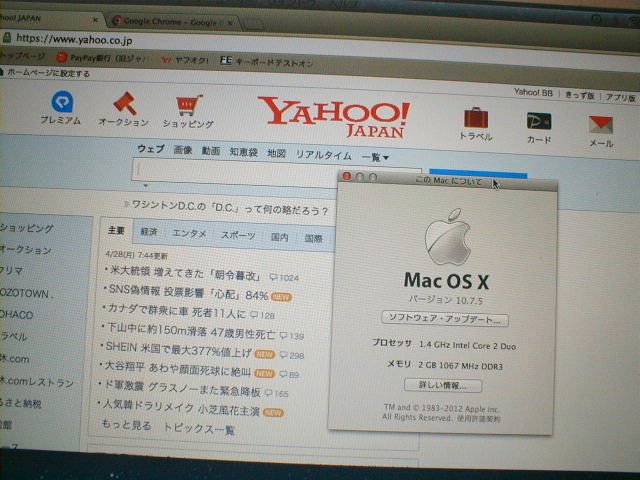Click the secure lock icon in address bar
Viewport: 640px width, 480px height.
coord(7,38)
